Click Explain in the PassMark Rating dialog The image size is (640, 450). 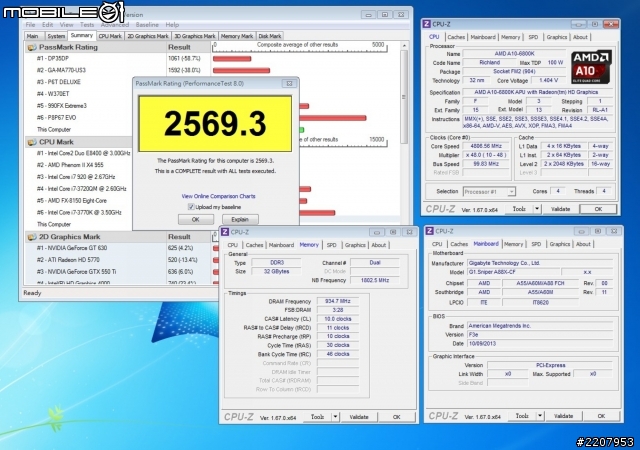coord(240,220)
